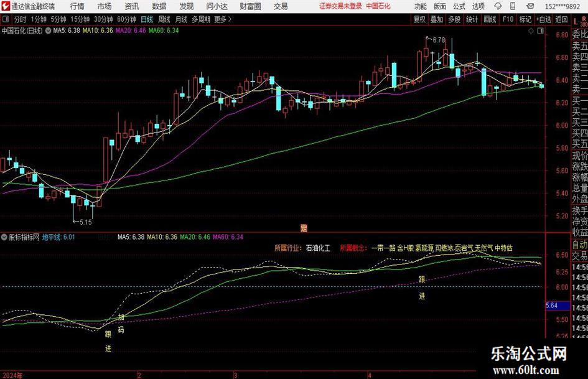
Task: Switch to the 5分钟 period tab
Action: (58, 19)
